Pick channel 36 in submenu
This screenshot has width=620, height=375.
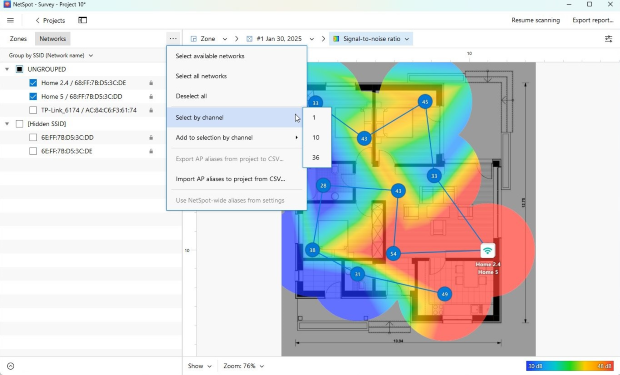(x=316, y=157)
